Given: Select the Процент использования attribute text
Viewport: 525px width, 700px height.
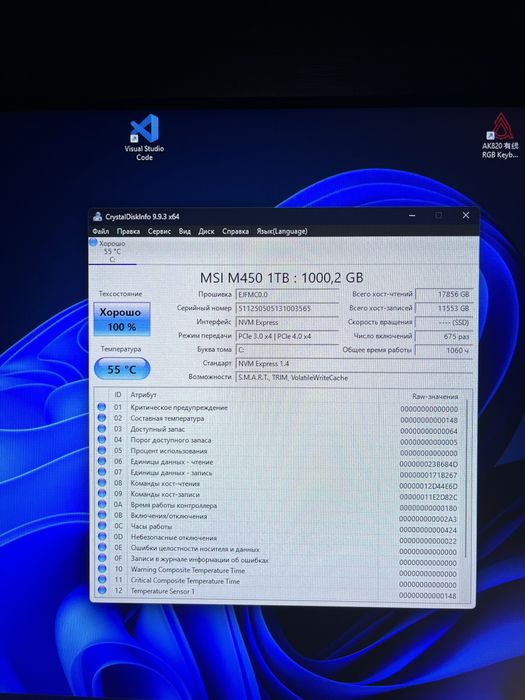Looking at the screenshot, I should point(169,451).
